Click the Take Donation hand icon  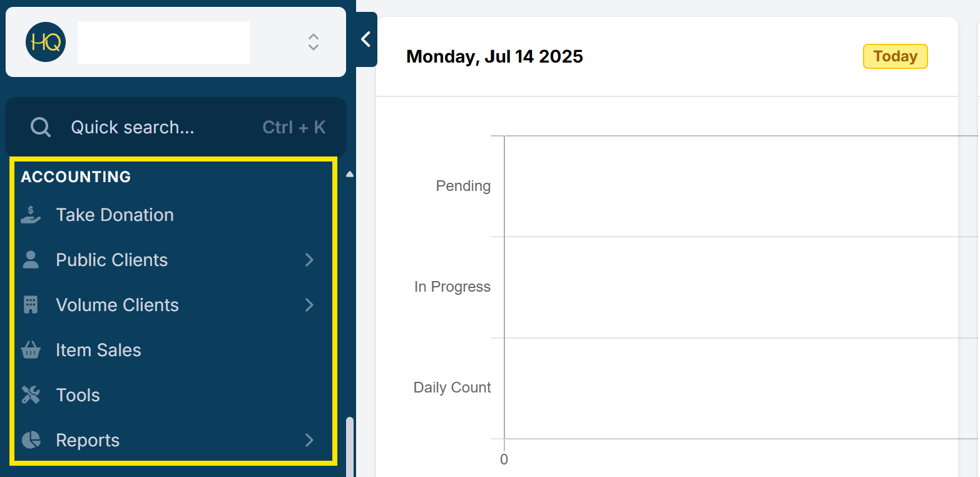[31, 215]
